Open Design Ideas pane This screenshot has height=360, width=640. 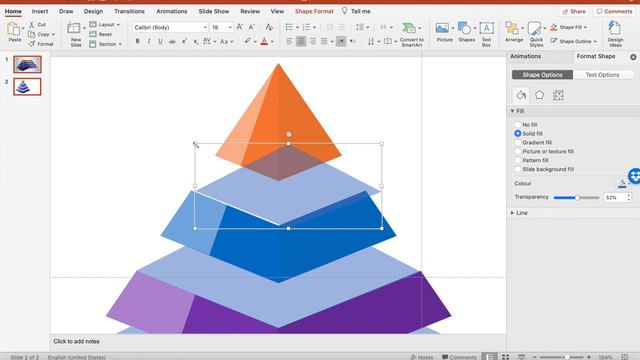pyautogui.click(x=615, y=34)
